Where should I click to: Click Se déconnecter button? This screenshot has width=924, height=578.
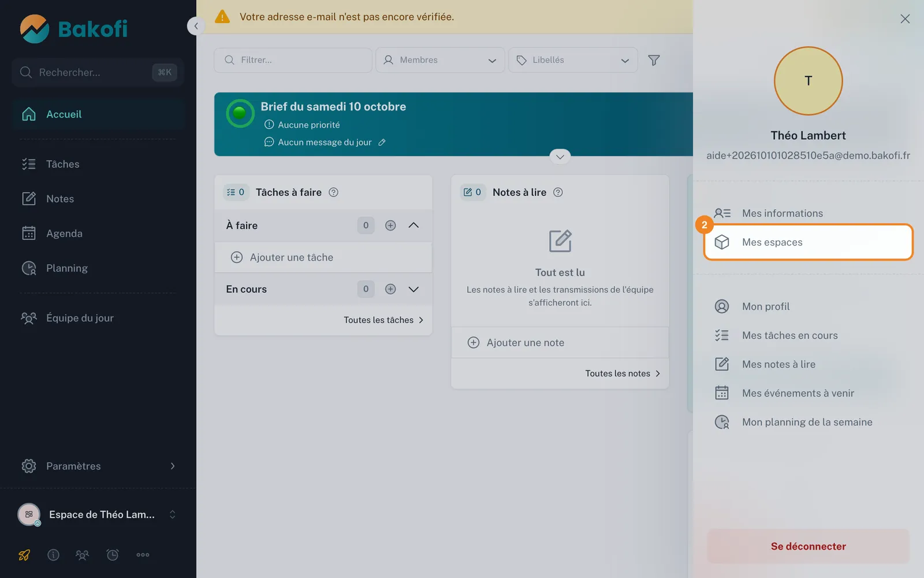pos(808,546)
